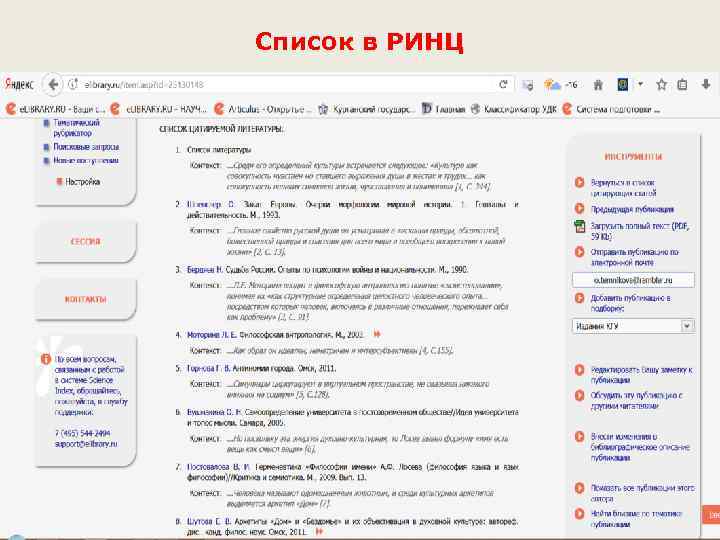Click the 'Добавить публикацию в подборку' arrow icon
720x540 pixels.
coord(579,298)
